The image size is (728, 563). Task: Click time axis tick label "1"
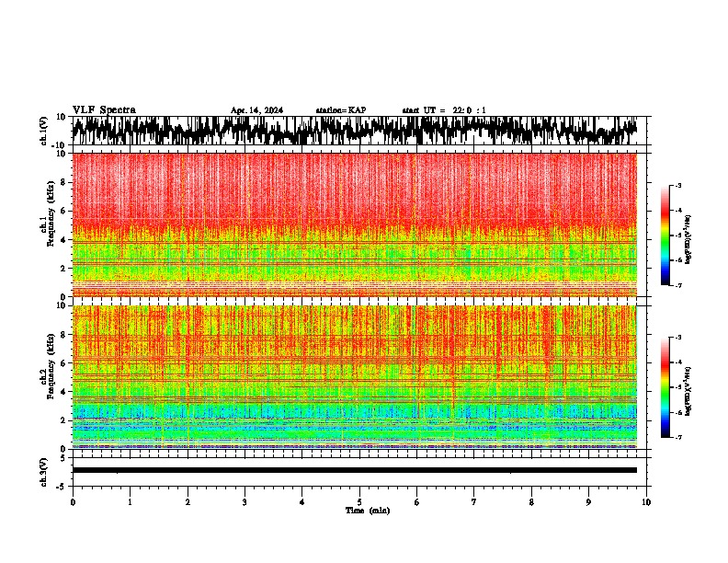pos(130,502)
